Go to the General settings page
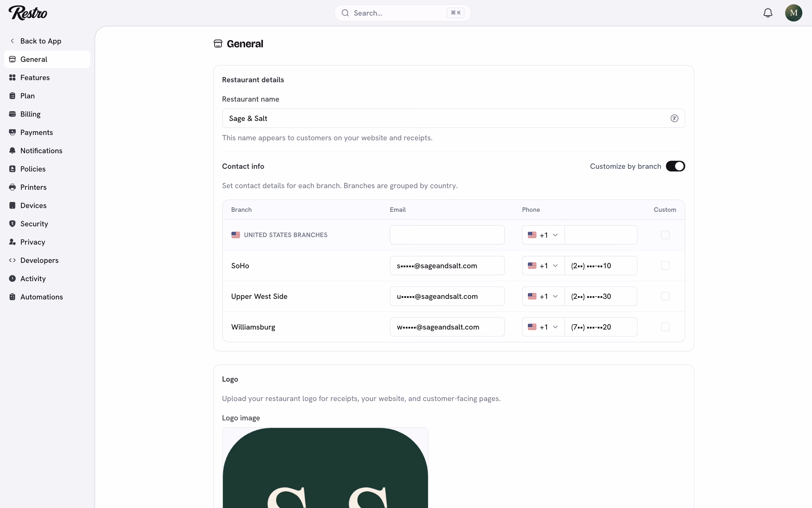The height and width of the screenshot is (508, 812). pos(47,59)
